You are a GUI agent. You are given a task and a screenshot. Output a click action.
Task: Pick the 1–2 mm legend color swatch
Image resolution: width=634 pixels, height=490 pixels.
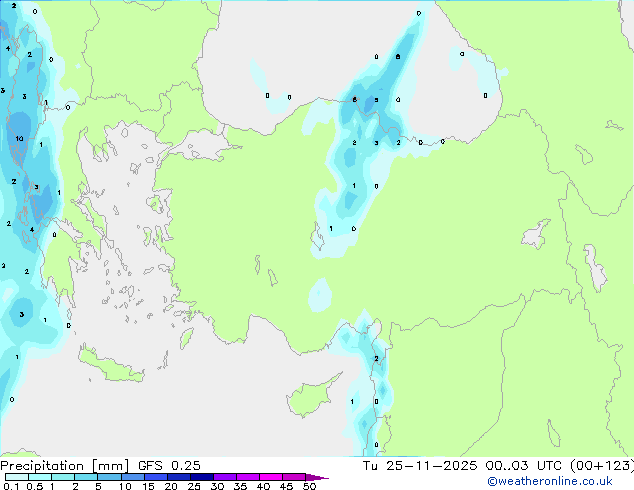point(63,477)
